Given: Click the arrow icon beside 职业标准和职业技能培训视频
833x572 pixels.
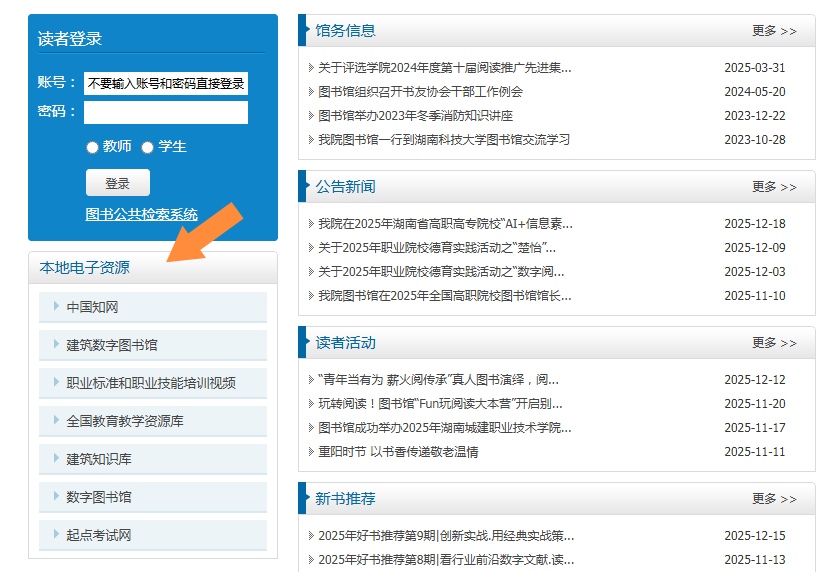Looking at the screenshot, I should pyautogui.click(x=56, y=383).
